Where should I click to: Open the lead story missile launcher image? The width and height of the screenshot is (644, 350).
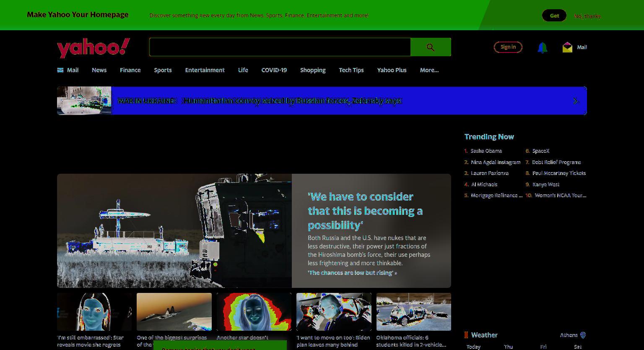[x=174, y=231]
